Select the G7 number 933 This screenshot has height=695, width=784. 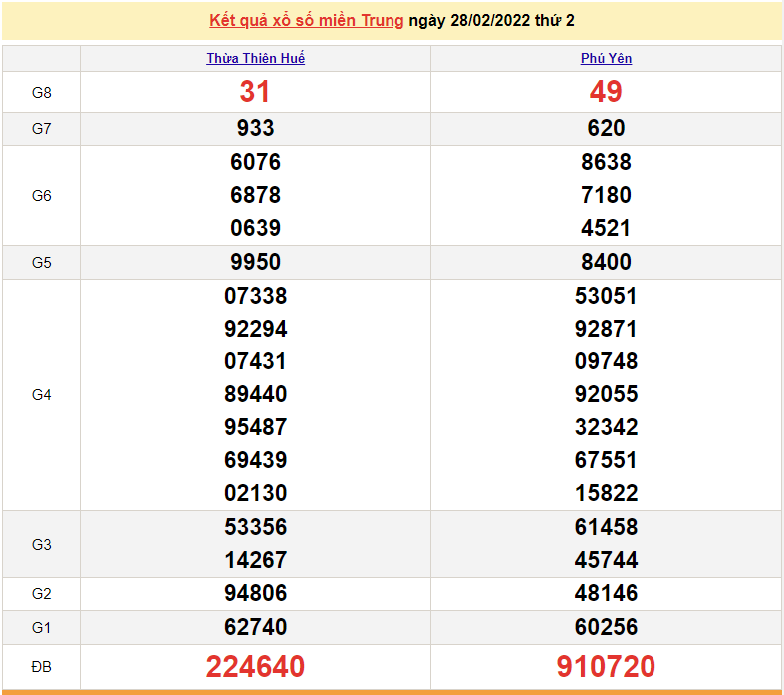click(x=255, y=128)
